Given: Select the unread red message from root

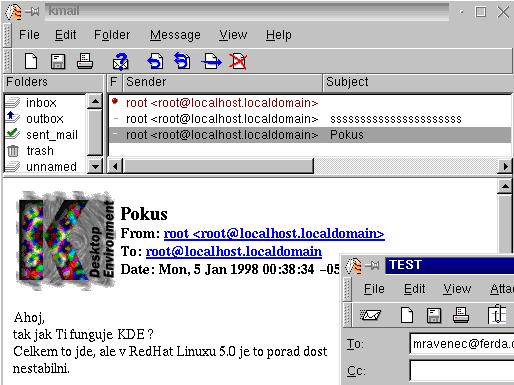Looking at the screenshot, I should point(310,103).
